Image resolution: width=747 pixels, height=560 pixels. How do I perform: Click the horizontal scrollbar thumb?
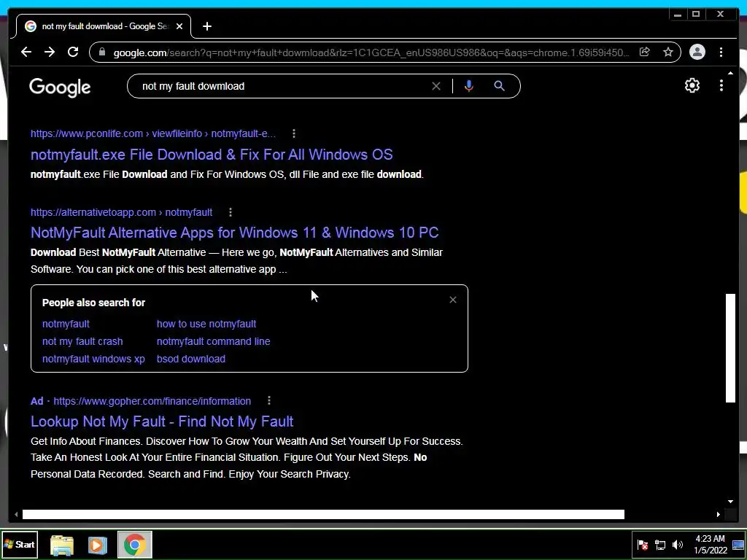[323, 514]
